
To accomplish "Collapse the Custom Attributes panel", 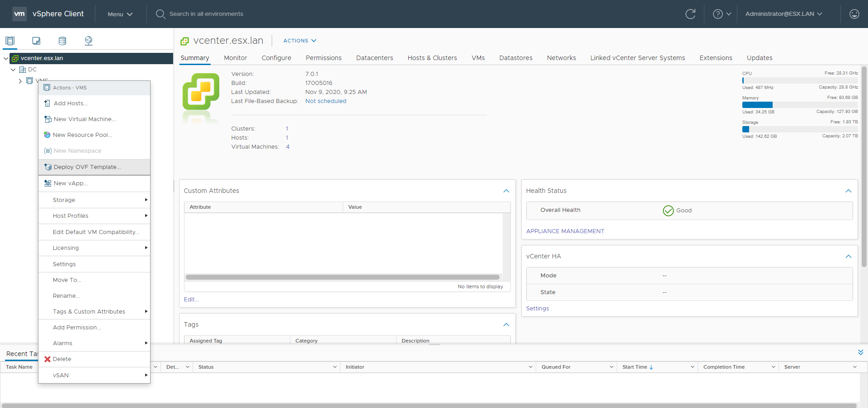I will (506, 191).
